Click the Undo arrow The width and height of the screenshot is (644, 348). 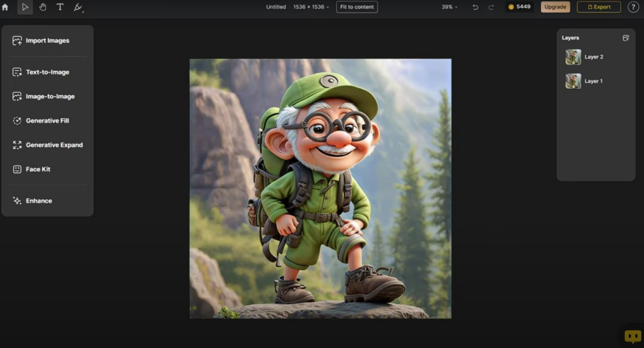475,7
